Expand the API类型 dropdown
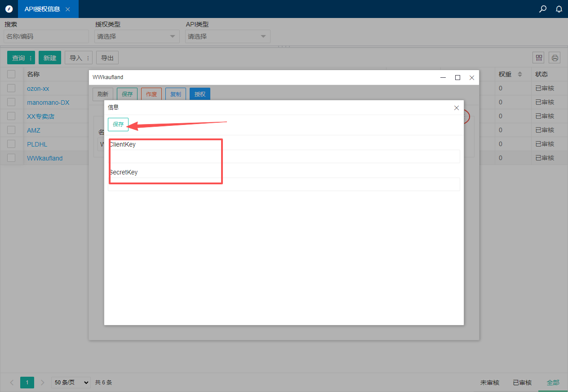Screen dimensions: 568x392 (227, 36)
